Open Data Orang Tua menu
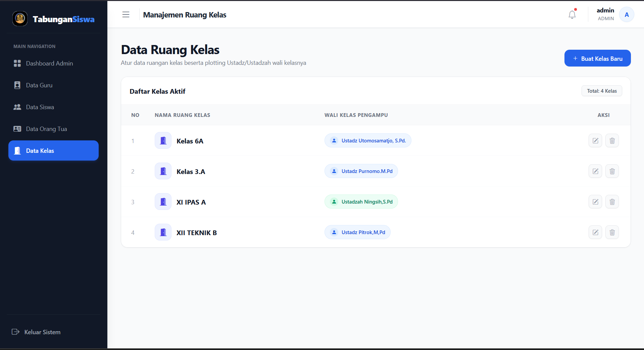The image size is (644, 350). (54, 129)
